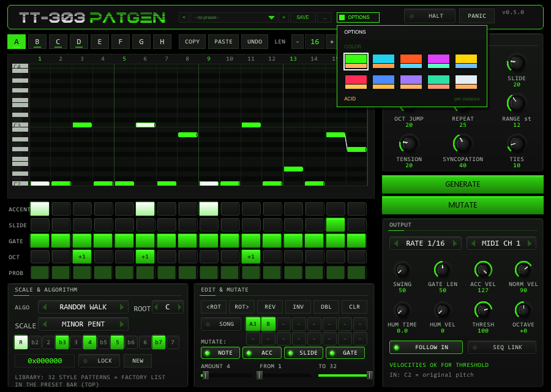The image size is (551, 392).
Task: Open the preset name dropdown list
Action: [x=233, y=17]
